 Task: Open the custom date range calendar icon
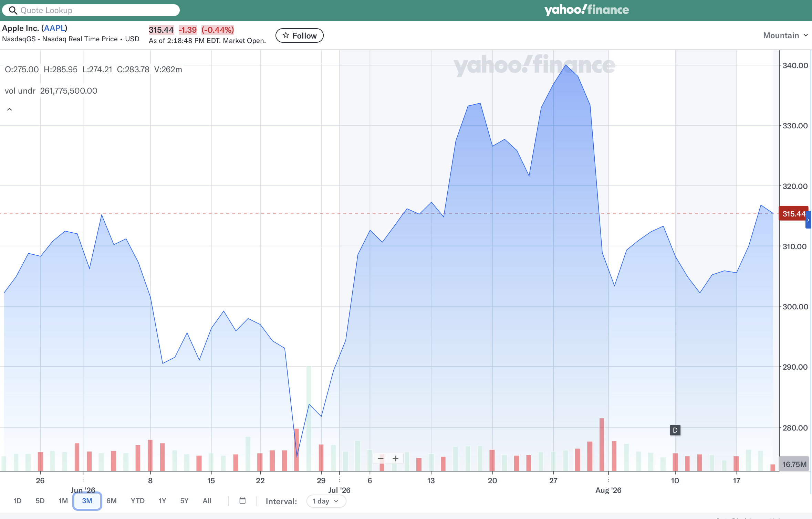(242, 501)
